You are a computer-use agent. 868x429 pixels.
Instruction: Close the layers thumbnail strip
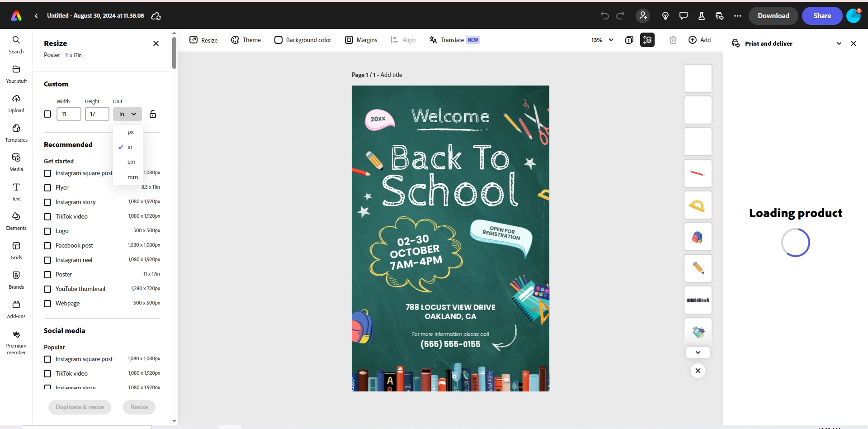click(698, 371)
